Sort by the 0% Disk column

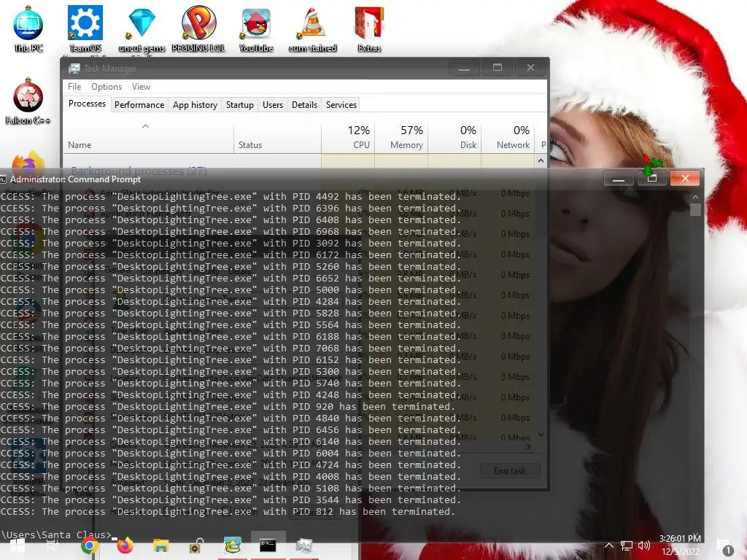[x=454, y=138]
